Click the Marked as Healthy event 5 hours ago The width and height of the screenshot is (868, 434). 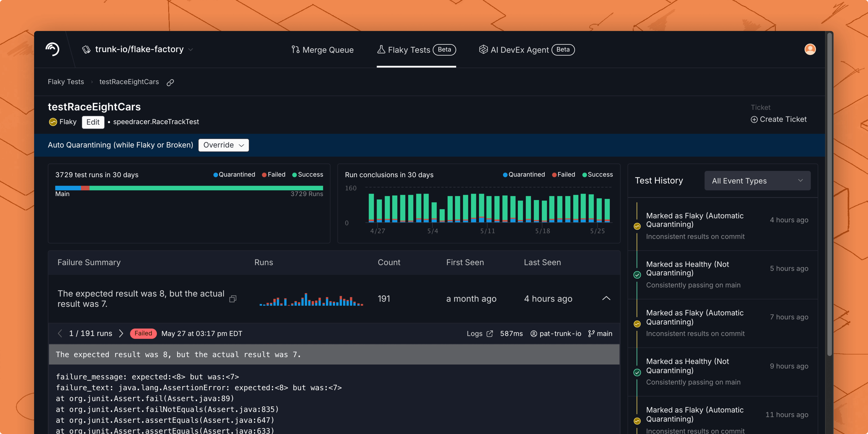[x=723, y=274]
